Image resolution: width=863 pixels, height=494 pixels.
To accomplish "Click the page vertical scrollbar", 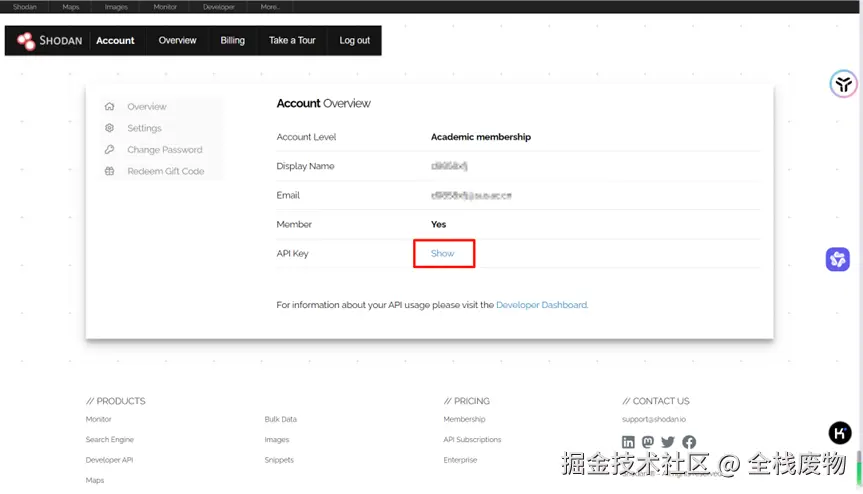I will click(859, 466).
